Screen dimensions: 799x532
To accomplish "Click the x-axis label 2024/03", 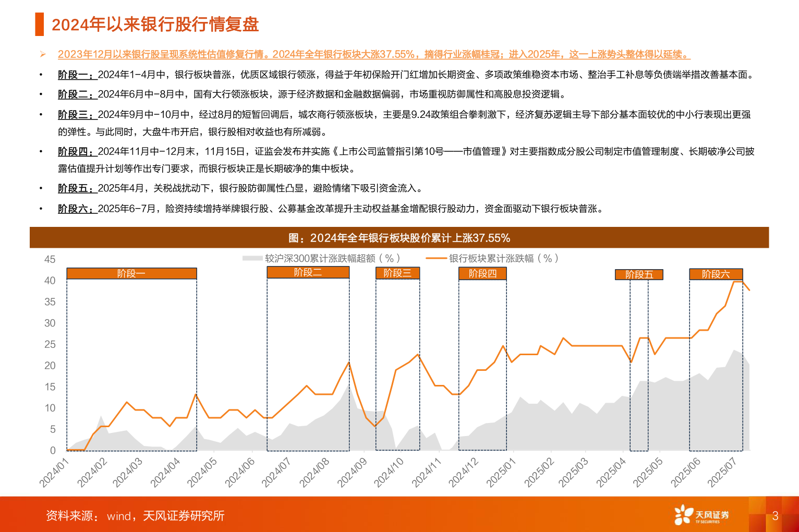I will click(127, 473).
